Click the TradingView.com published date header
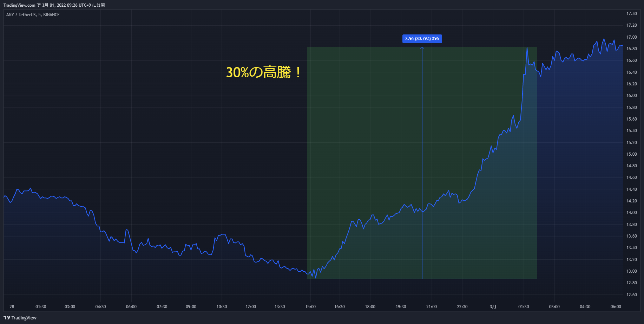This screenshot has width=644, height=324. click(x=54, y=5)
